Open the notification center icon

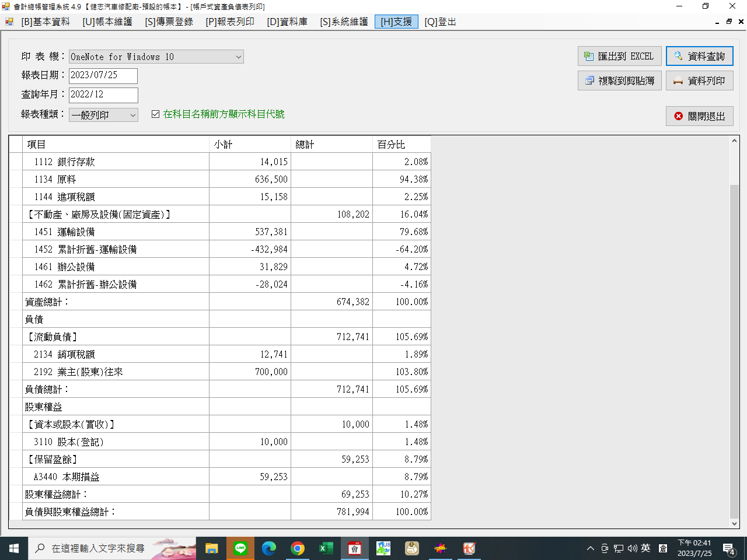[729, 548]
